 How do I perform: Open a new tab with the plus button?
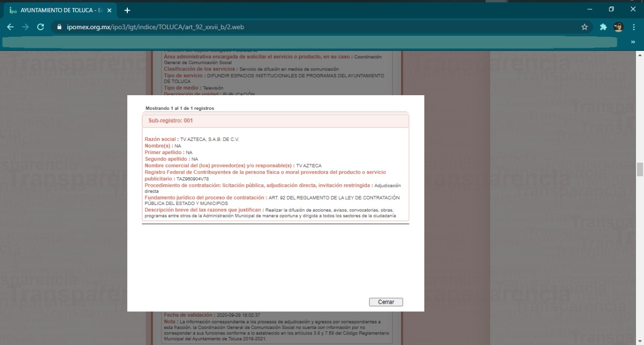pyautogui.click(x=127, y=10)
